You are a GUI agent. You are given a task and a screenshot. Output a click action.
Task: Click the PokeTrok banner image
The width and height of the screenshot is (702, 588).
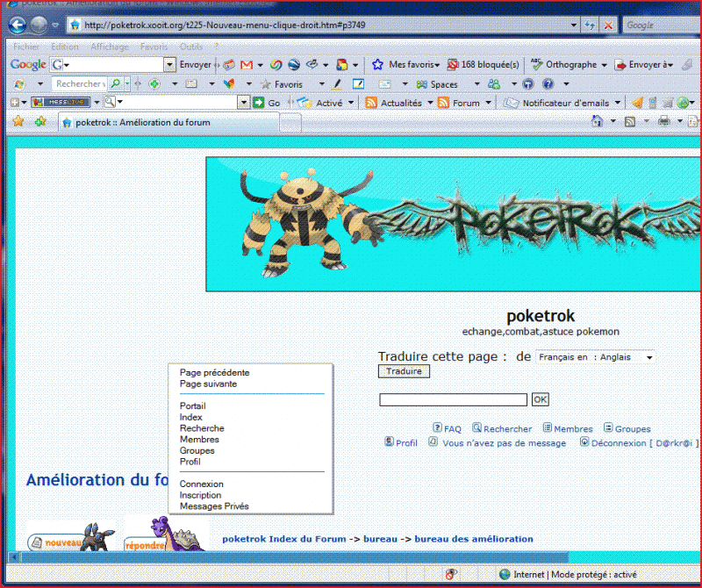click(454, 225)
